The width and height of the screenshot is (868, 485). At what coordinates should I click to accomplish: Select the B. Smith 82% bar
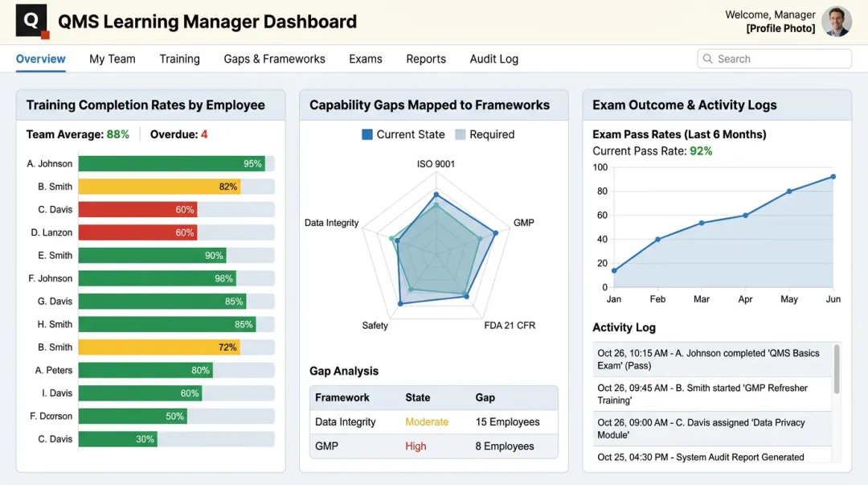point(159,187)
